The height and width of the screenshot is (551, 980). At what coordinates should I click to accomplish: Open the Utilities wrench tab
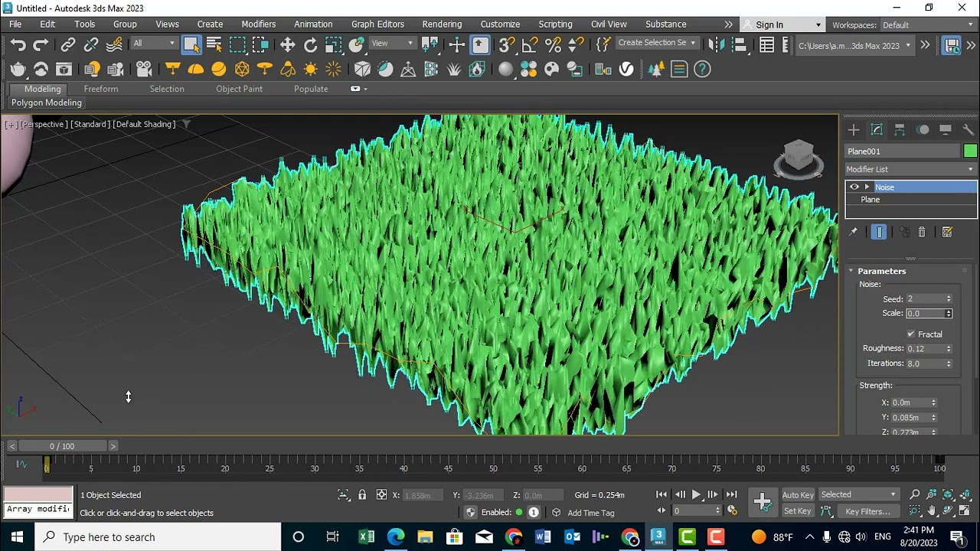[x=969, y=130]
